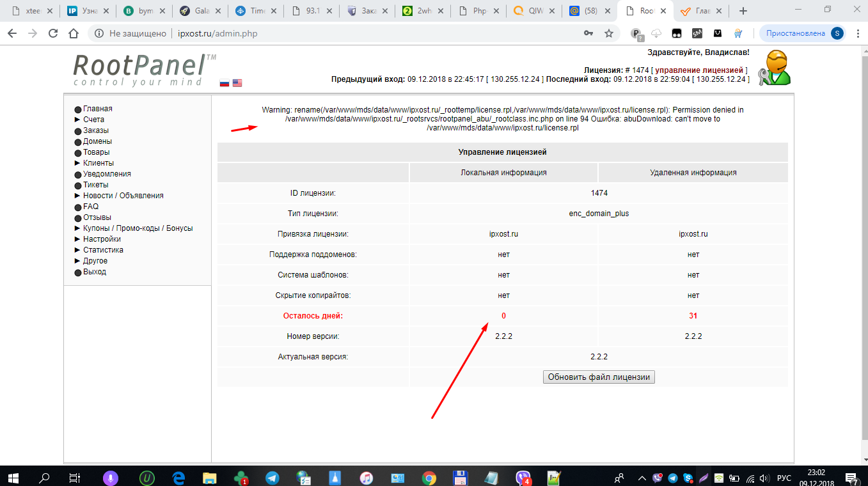Open Viber from the taskbar
Viewport: 868px width, 486px height.
click(x=523, y=478)
